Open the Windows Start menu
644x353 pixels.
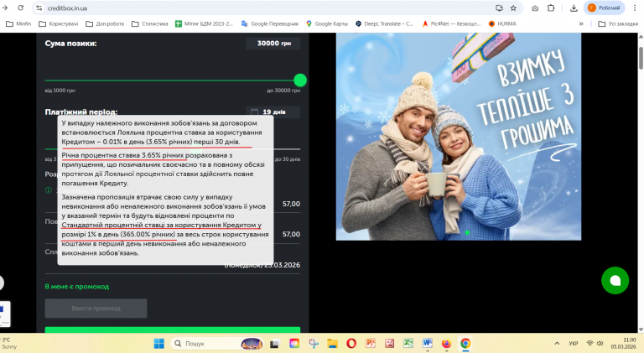[159, 343]
